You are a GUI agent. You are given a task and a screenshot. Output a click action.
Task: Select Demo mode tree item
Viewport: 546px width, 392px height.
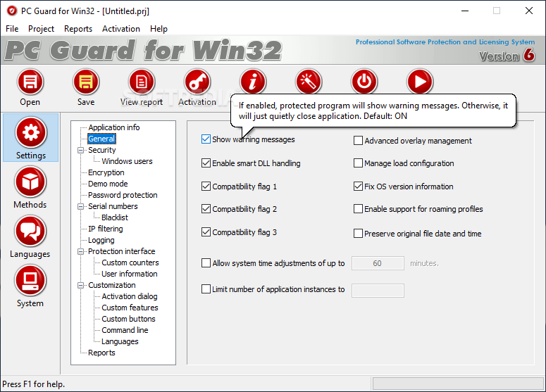[108, 184]
